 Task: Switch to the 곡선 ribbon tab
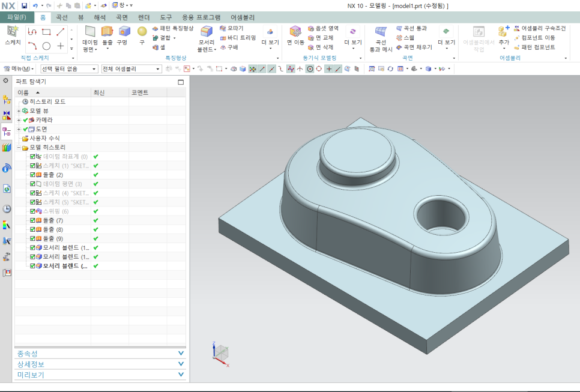tap(62, 17)
